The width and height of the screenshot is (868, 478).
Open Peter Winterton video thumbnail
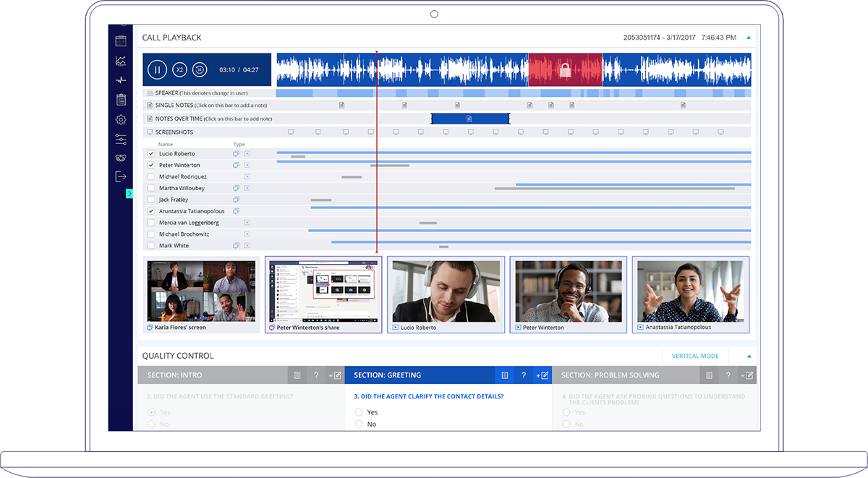click(568, 294)
